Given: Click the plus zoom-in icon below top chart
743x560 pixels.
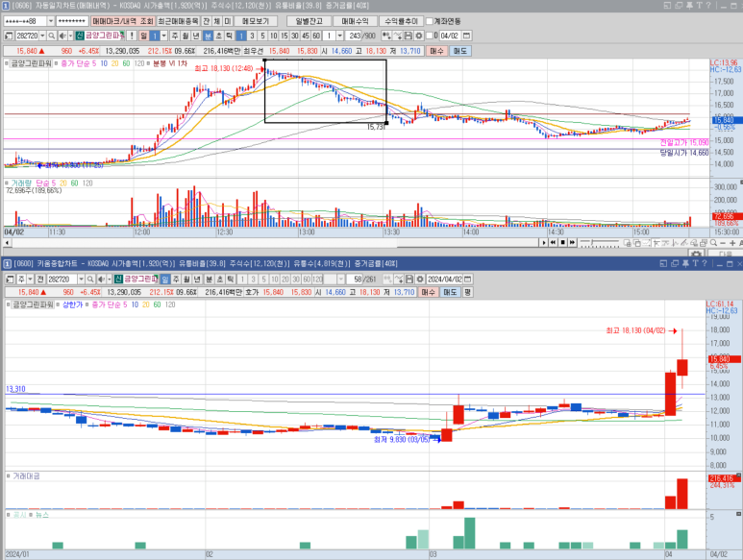Looking at the screenshot, I should tap(732, 243).
